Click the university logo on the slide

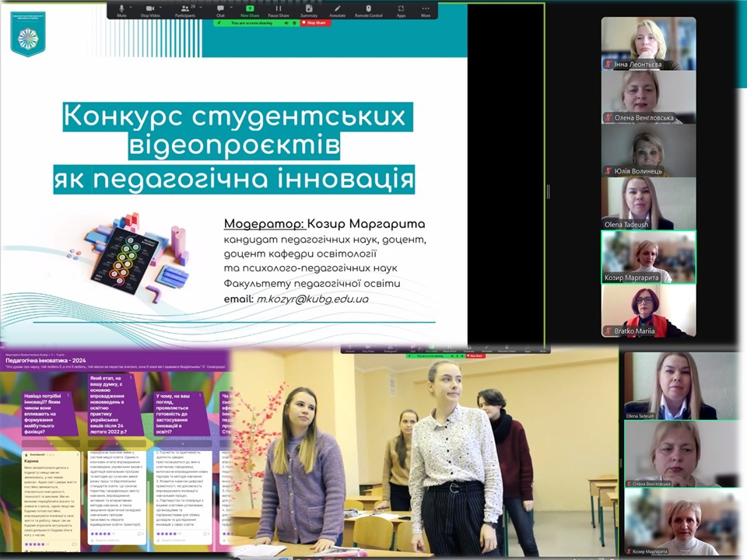27,33
